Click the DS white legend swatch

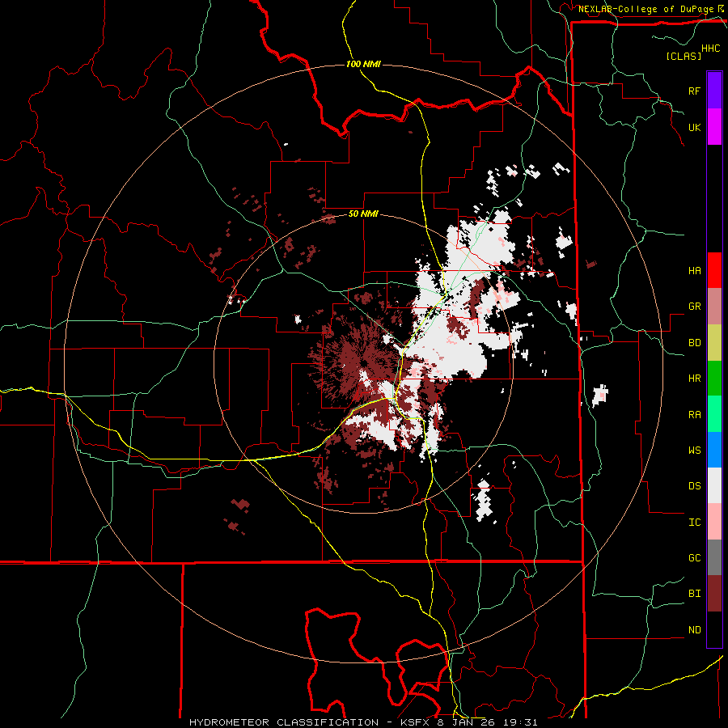714,485
